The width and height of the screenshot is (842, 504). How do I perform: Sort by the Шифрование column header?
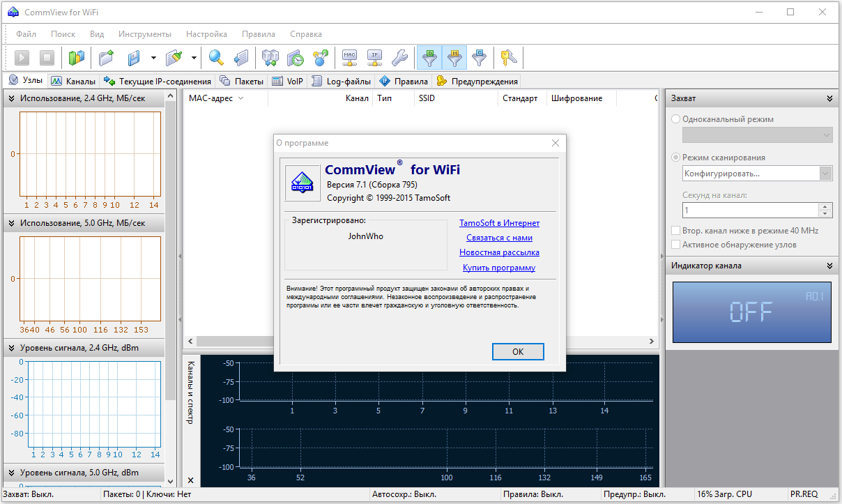pyautogui.click(x=581, y=98)
